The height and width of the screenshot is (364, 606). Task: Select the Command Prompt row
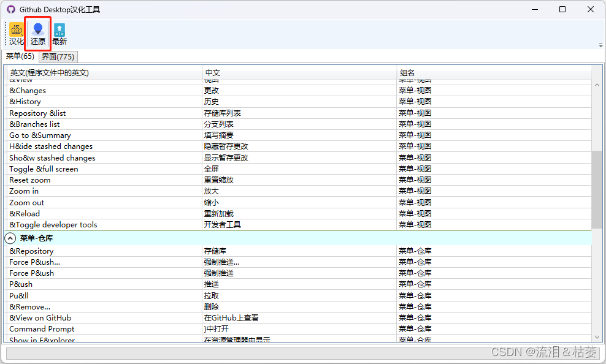point(299,329)
